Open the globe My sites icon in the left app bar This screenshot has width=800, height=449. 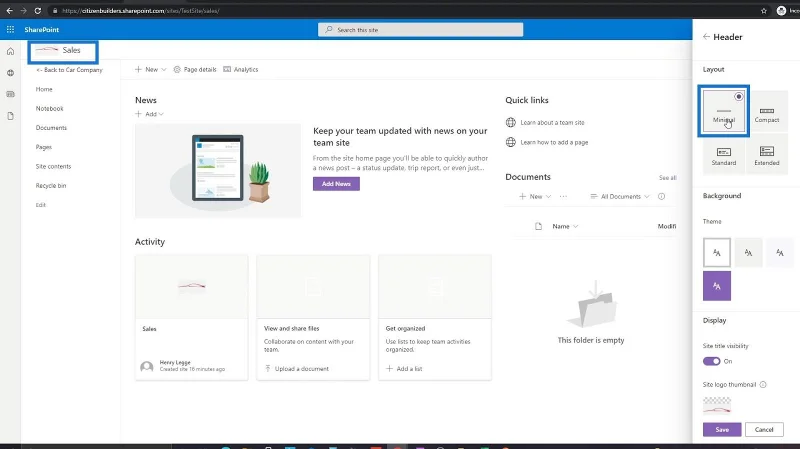point(10,73)
